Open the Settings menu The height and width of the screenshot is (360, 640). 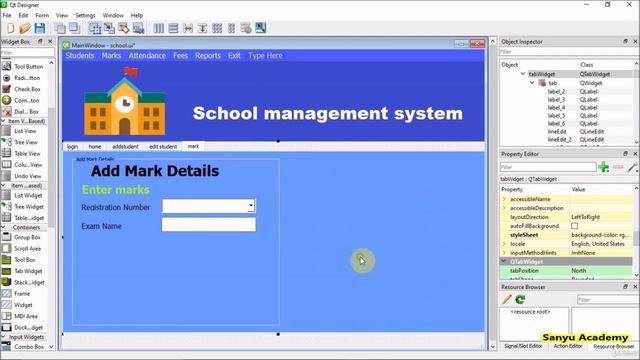coord(85,15)
